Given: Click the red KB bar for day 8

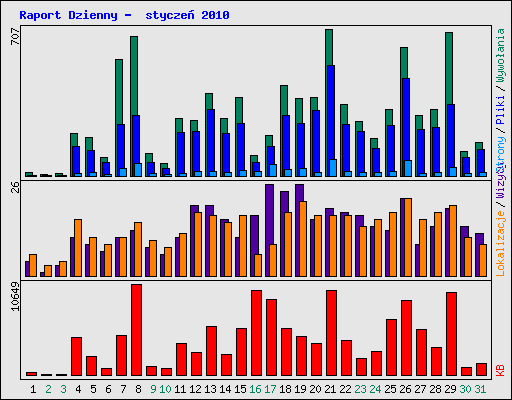Looking at the screenshot, I should pyautogui.click(x=136, y=330).
